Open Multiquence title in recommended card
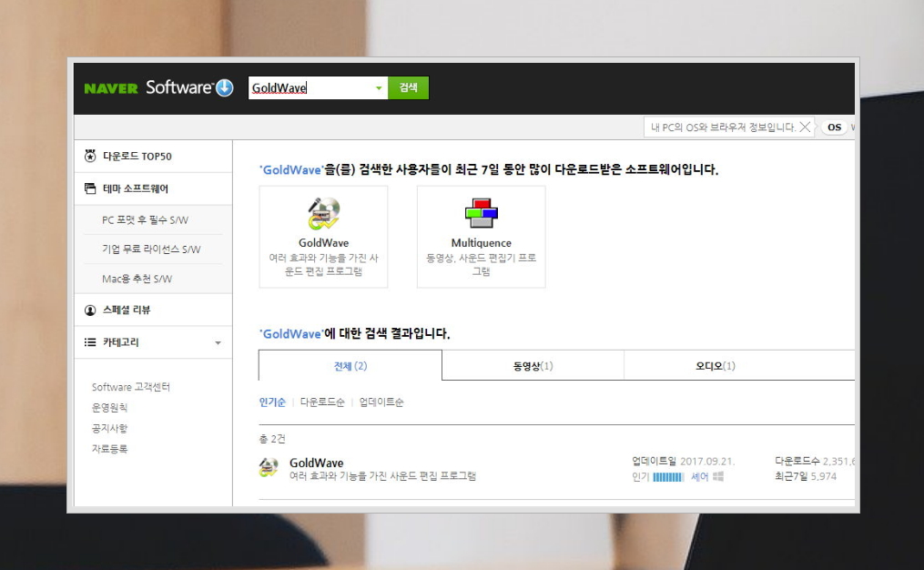924x570 pixels. click(x=482, y=243)
